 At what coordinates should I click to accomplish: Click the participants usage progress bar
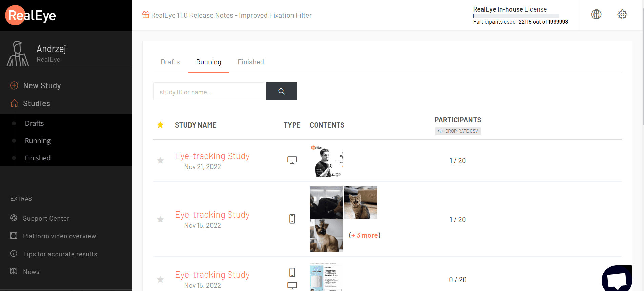[516, 16]
